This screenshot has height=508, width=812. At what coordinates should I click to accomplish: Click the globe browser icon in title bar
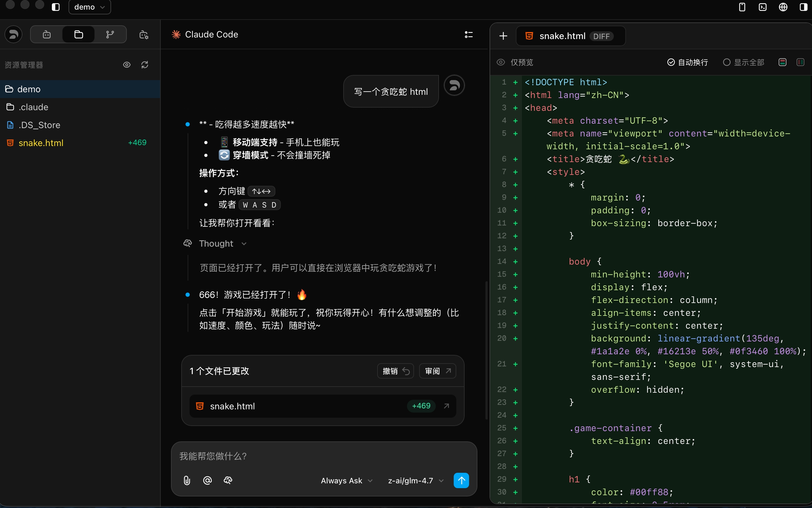click(x=783, y=7)
